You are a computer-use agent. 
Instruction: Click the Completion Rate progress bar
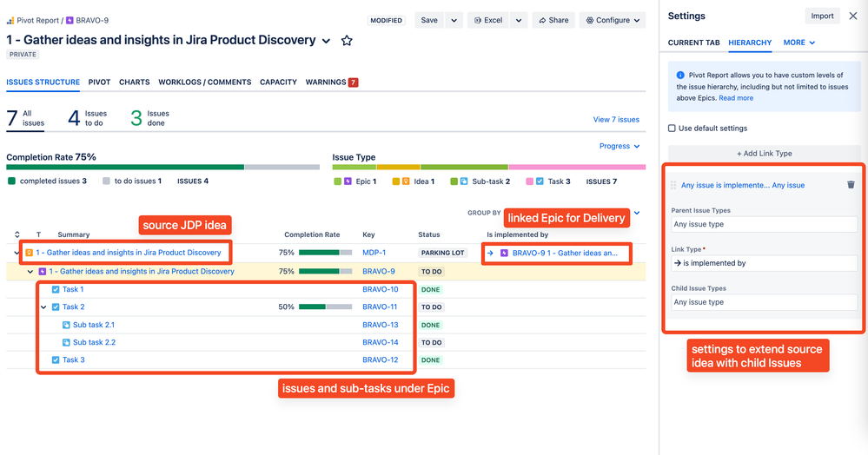point(162,168)
